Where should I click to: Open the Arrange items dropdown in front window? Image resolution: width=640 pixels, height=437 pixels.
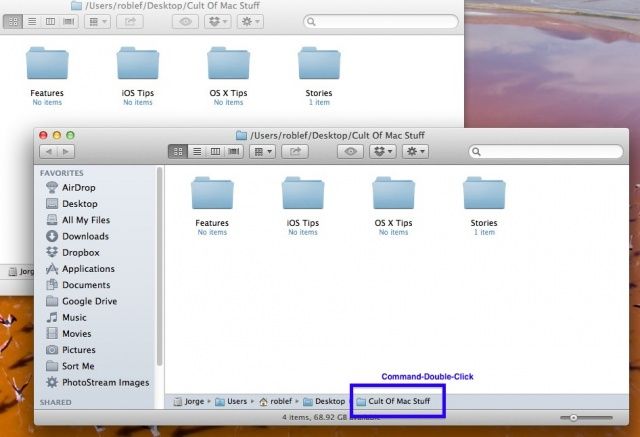point(262,151)
